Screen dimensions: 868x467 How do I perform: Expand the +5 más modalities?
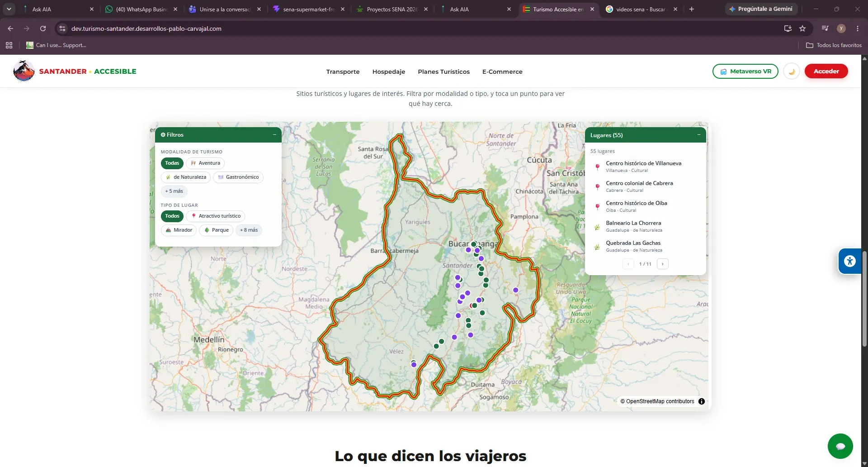pos(174,191)
